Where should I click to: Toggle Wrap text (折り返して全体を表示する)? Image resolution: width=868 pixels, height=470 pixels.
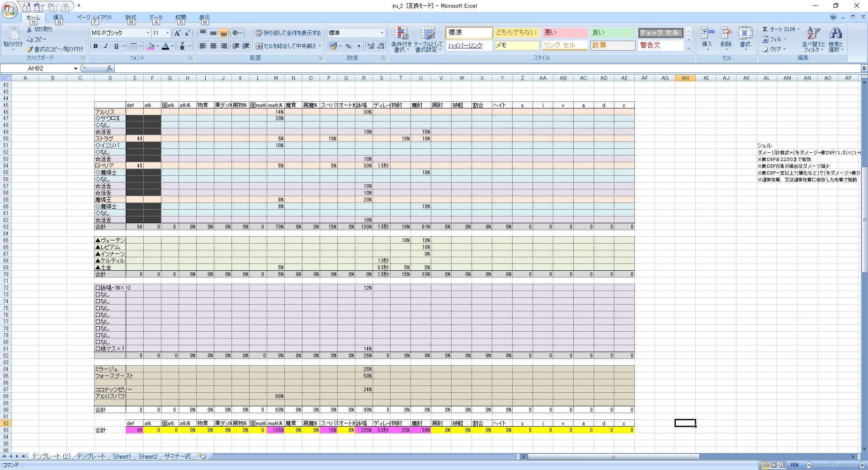point(288,33)
